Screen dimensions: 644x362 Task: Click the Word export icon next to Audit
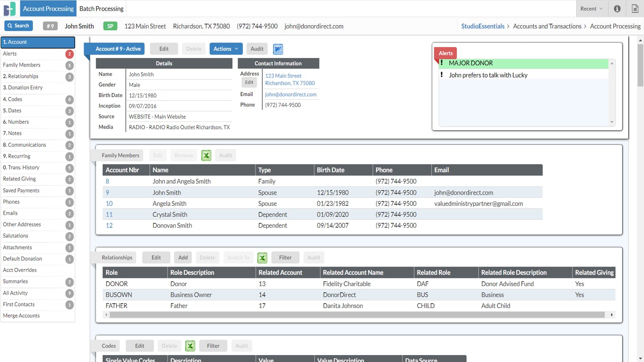pos(278,49)
